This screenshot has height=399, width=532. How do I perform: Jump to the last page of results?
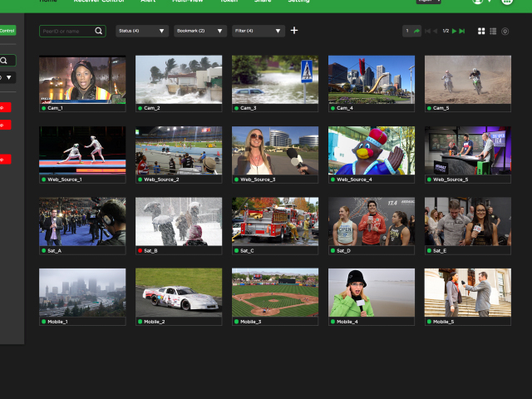(462, 31)
